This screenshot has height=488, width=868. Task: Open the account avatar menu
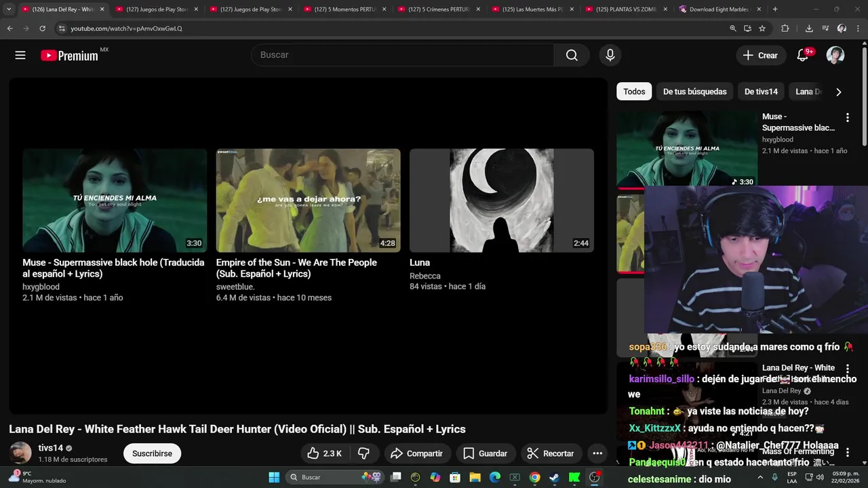pos(835,55)
